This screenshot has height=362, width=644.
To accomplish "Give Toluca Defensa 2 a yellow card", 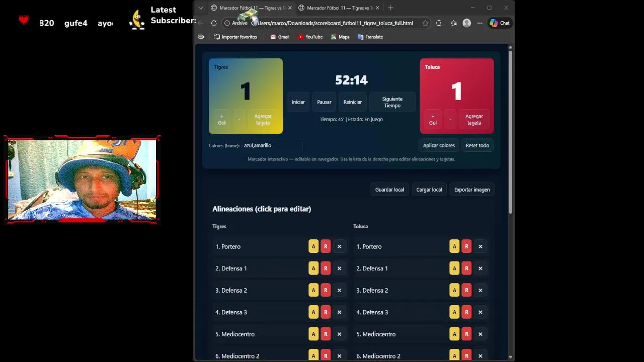I will [454, 290].
